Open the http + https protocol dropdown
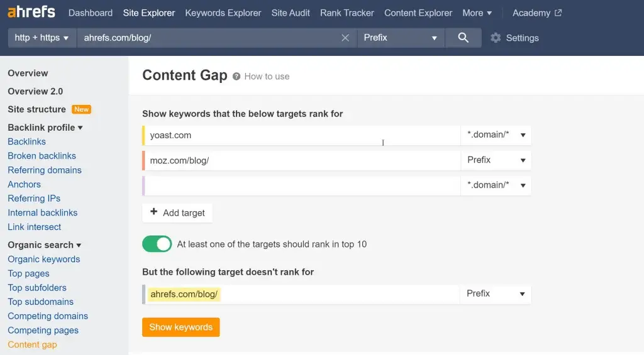The width and height of the screenshot is (644, 355). tap(42, 38)
